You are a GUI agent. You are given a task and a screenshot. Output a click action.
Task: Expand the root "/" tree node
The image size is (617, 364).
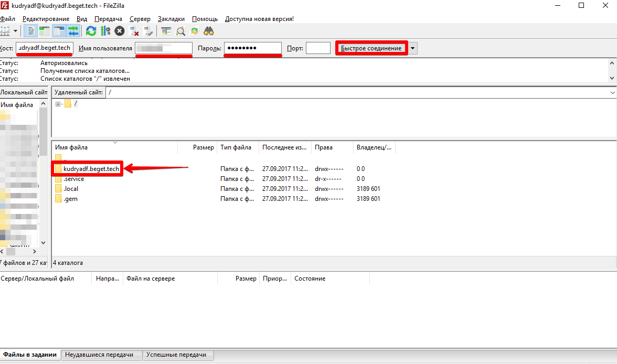coord(58,104)
